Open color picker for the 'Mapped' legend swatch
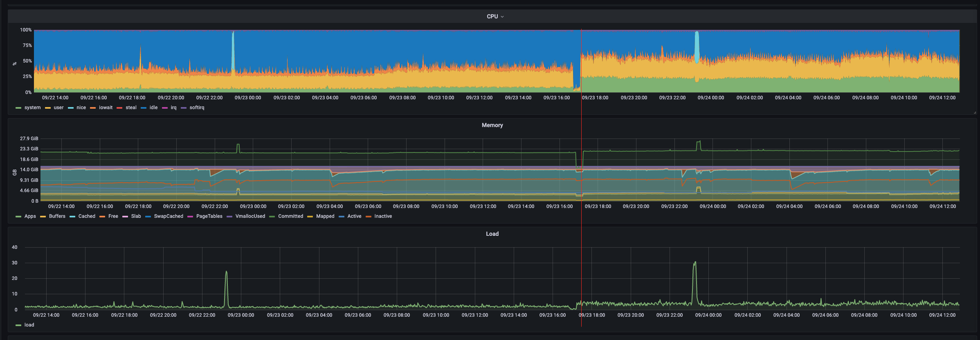Viewport: 980px width, 340px height. (310, 217)
